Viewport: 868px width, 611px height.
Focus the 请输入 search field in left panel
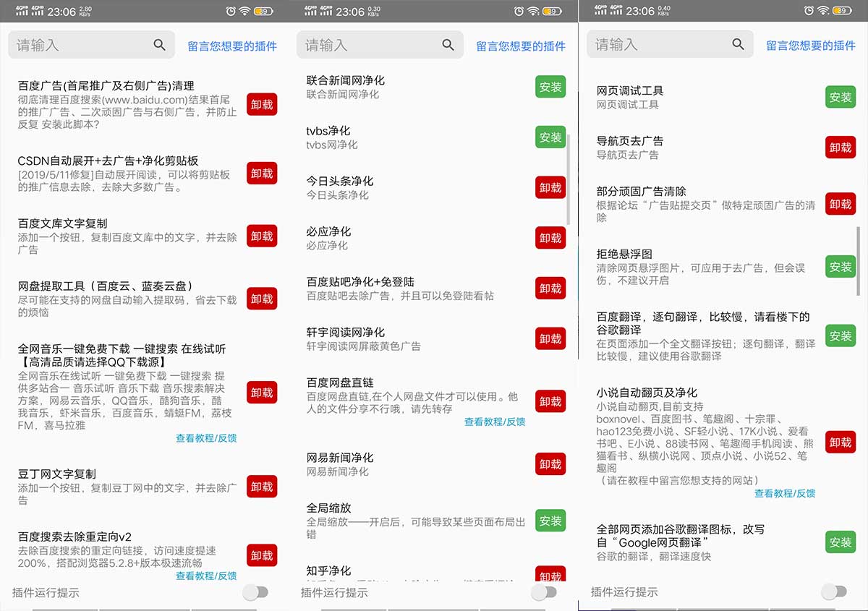91,45
